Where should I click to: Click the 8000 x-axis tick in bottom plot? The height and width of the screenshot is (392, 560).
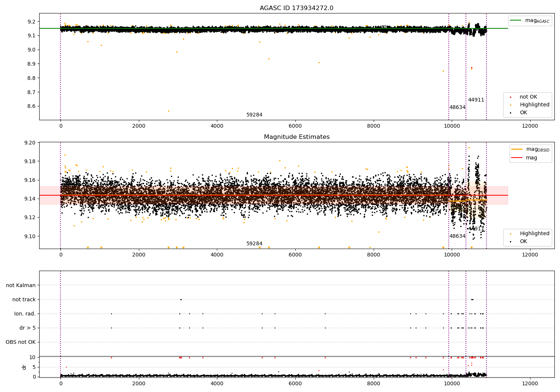click(373, 384)
